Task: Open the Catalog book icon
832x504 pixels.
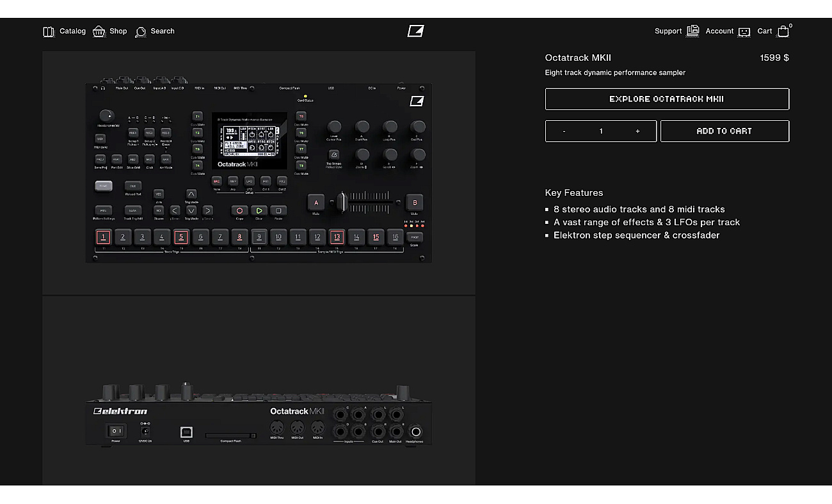Action: 49,31
